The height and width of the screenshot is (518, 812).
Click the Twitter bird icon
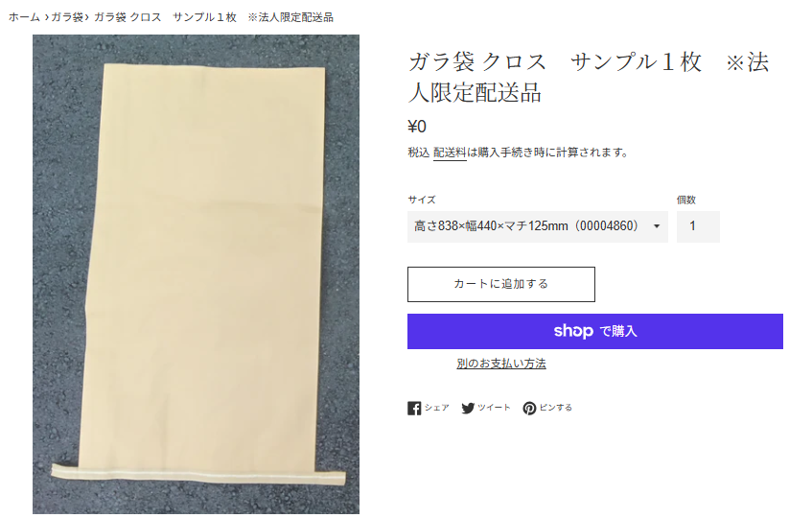pos(468,409)
